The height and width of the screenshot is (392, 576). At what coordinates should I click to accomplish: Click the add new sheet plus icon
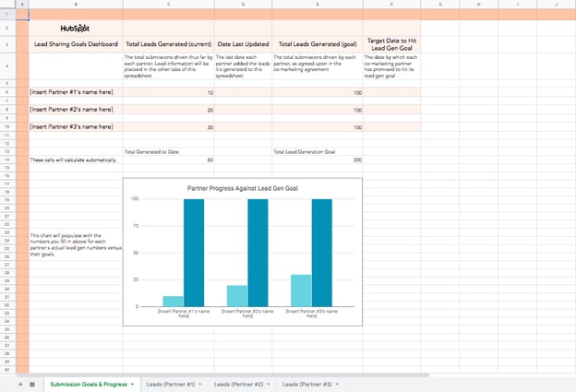(20, 383)
